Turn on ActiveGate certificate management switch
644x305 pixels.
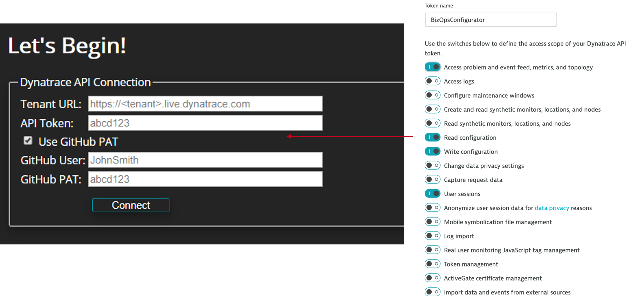432,278
